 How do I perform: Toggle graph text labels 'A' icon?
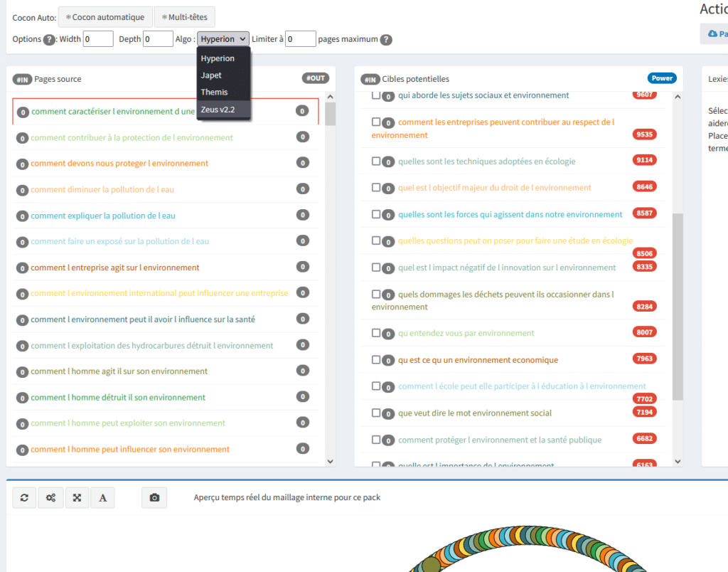coord(102,498)
